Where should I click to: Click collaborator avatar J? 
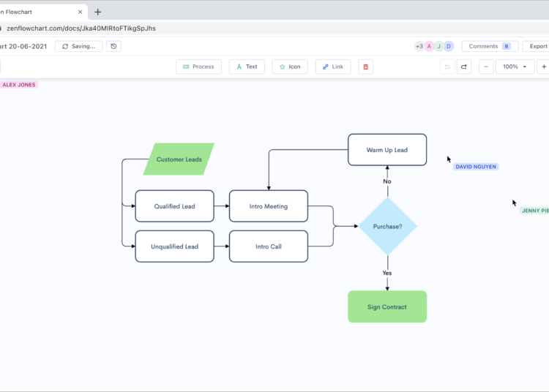(438, 46)
